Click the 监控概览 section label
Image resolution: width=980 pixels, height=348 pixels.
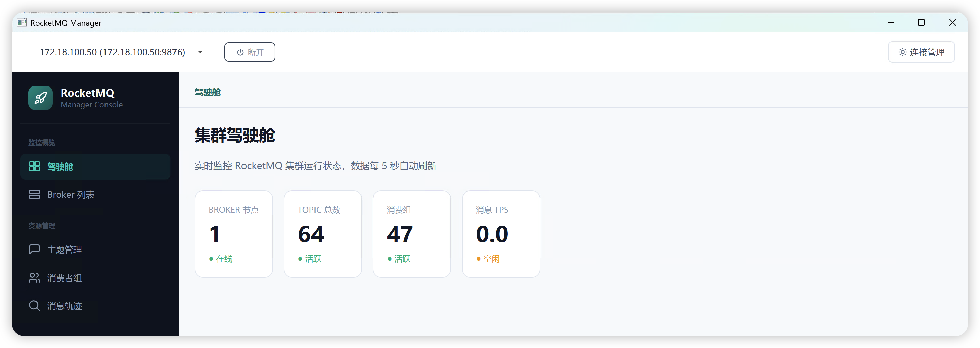(42, 142)
